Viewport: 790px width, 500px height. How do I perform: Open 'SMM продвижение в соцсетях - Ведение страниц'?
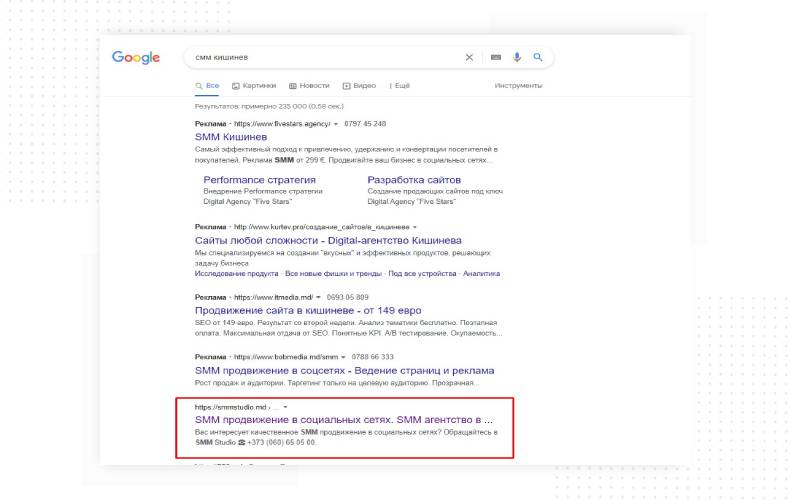point(345,370)
